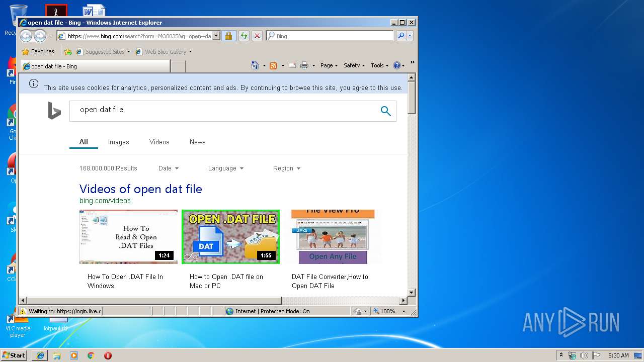The image size is (644, 362).
Task: Expand the Print options dropdown arrow
Action: [313, 65]
